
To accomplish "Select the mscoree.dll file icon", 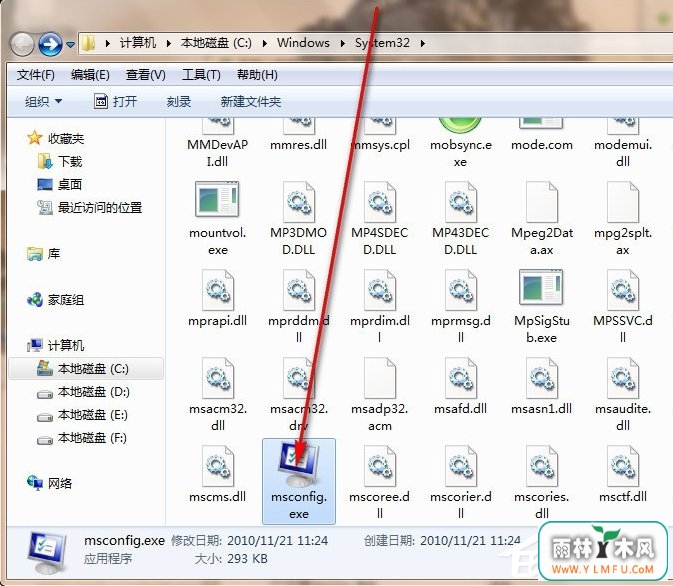I will pos(379,466).
